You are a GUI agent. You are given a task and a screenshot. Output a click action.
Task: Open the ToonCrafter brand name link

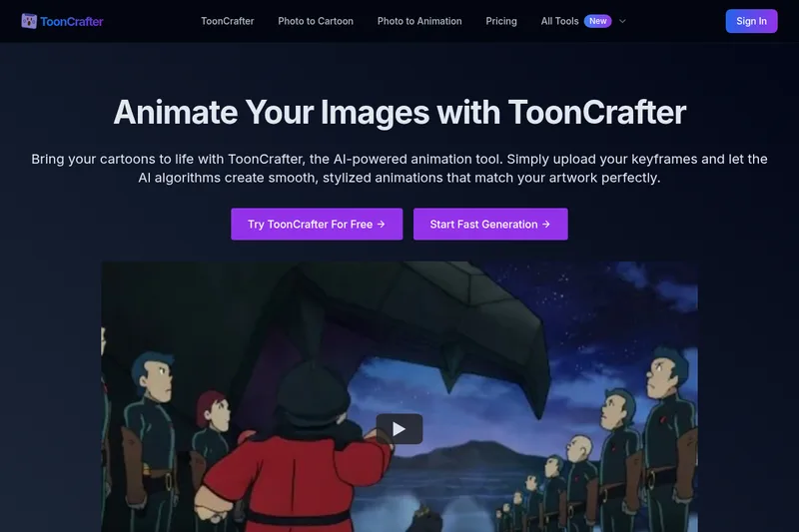tap(72, 21)
